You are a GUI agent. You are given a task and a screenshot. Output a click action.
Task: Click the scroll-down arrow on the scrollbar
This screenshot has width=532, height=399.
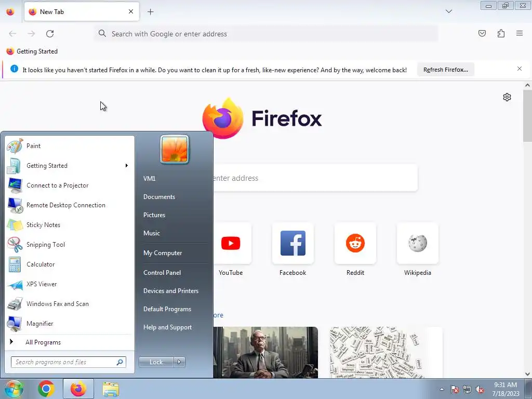point(527,374)
